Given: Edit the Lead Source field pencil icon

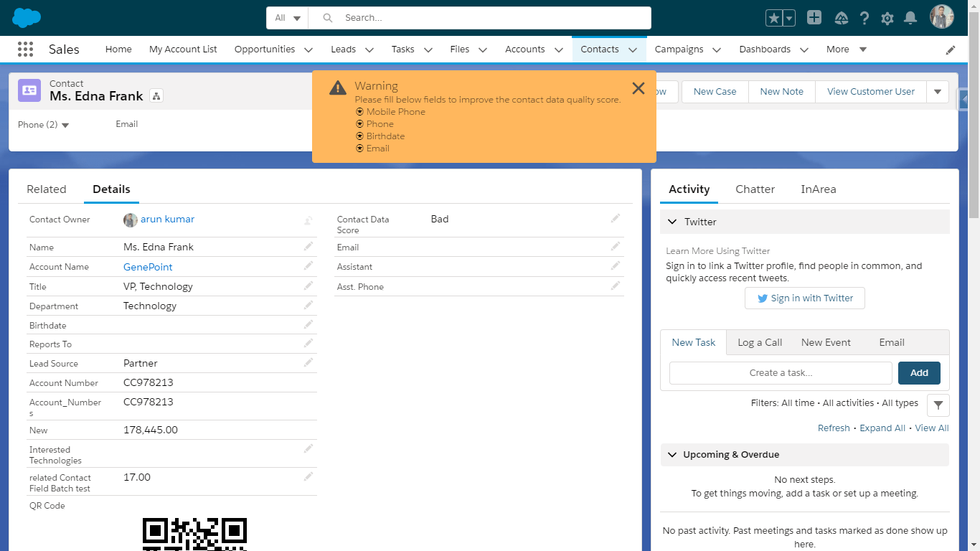Looking at the screenshot, I should pos(308,362).
